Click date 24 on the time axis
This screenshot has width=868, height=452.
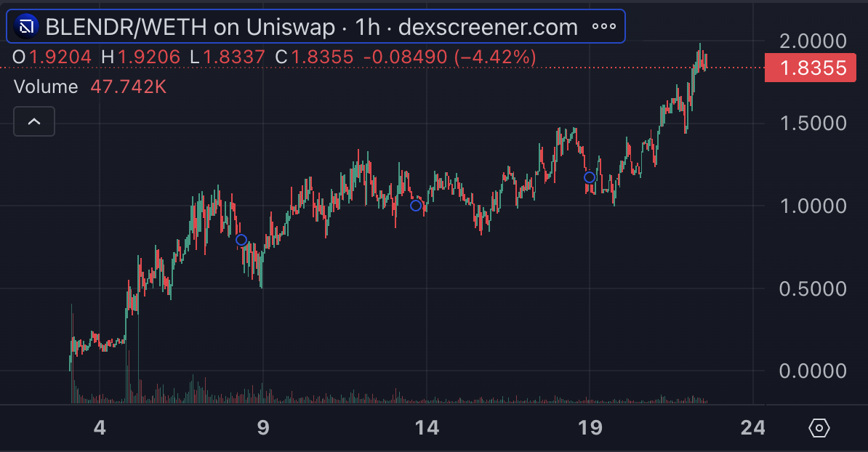pos(753,428)
